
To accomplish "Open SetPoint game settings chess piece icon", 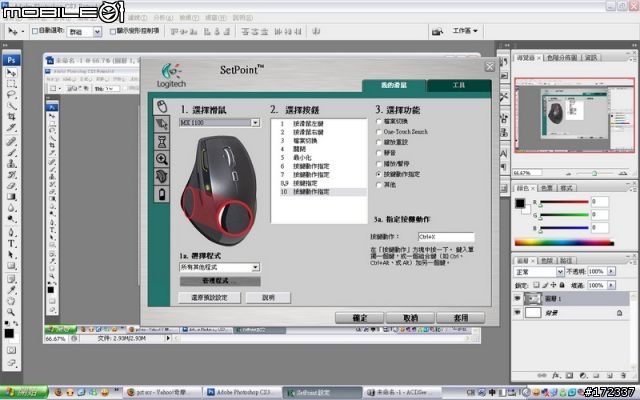I will [162, 142].
